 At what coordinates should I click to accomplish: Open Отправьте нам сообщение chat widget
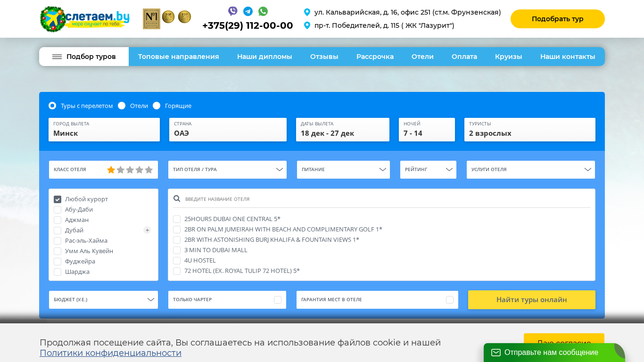(x=554, y=353)
